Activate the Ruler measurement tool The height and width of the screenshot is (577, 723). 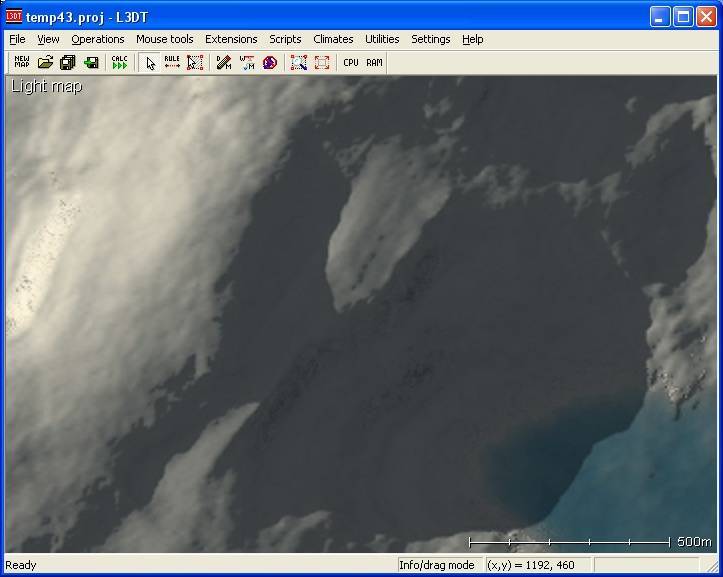172,62
